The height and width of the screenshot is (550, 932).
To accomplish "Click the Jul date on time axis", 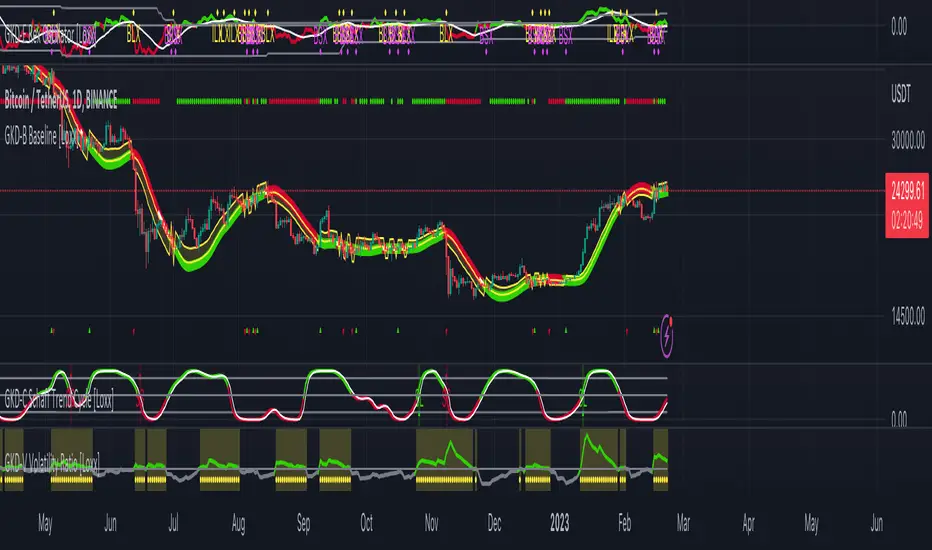I will (173, 523).
